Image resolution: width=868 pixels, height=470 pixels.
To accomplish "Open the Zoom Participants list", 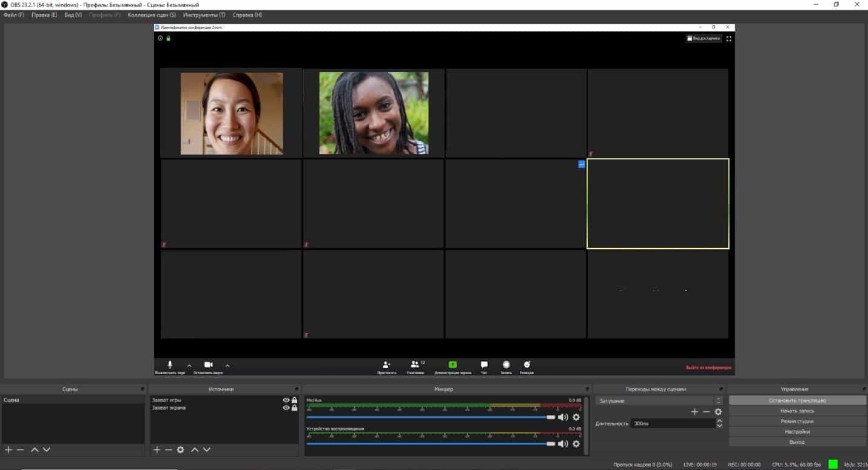I will [x=416, y=364].
